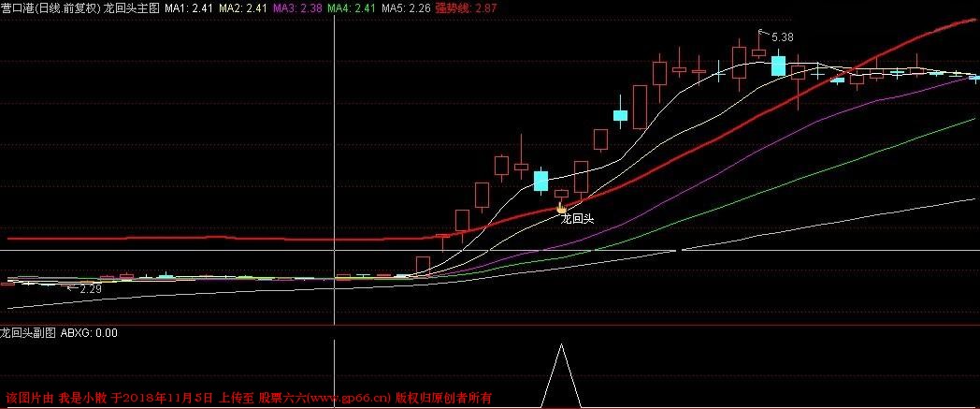
Task: Select the 龙回头主图 indicator name
Action: 132,8
